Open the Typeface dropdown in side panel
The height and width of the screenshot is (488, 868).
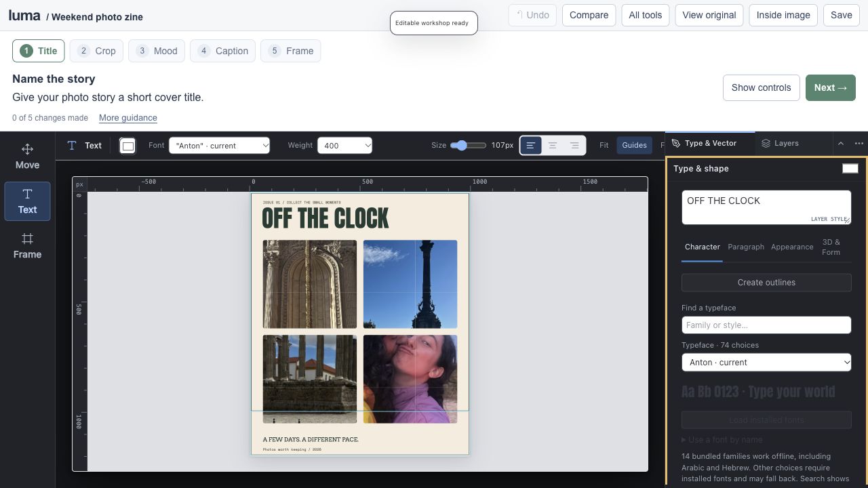pos(766,363)
